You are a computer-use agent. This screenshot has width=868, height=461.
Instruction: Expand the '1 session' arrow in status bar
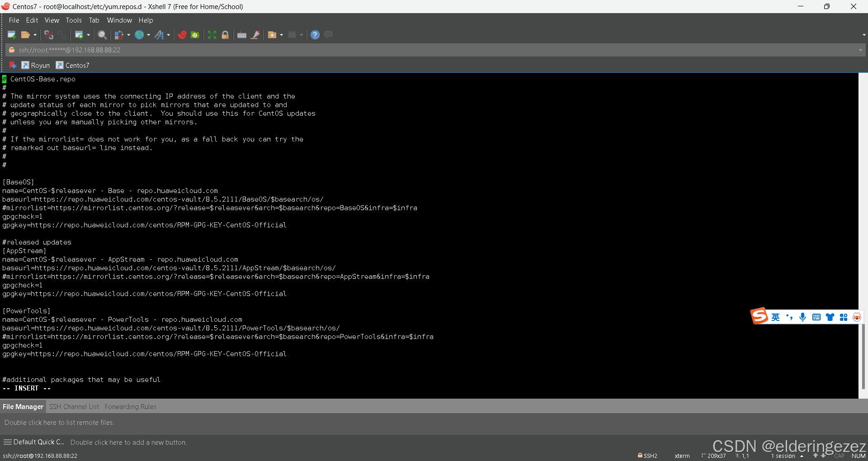(x=802, y=456)
